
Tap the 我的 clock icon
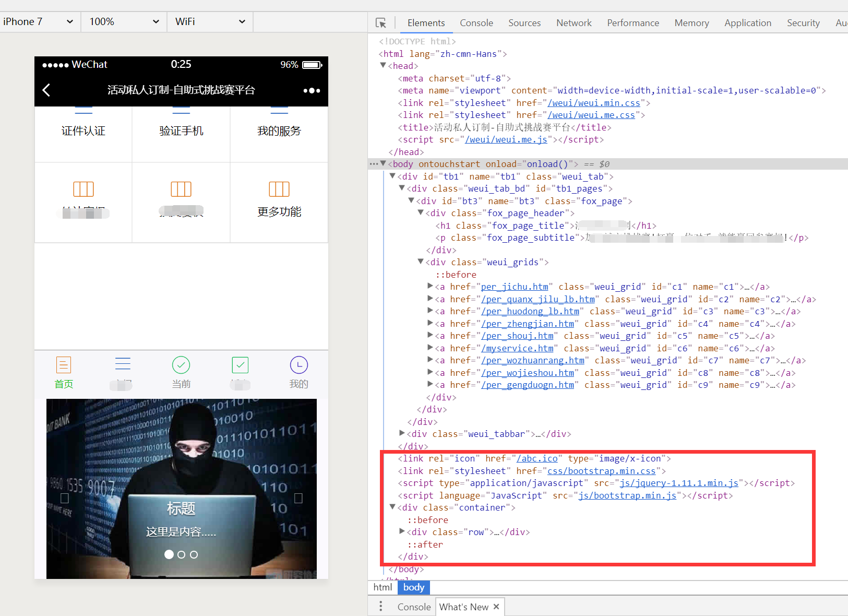[299, 365]
